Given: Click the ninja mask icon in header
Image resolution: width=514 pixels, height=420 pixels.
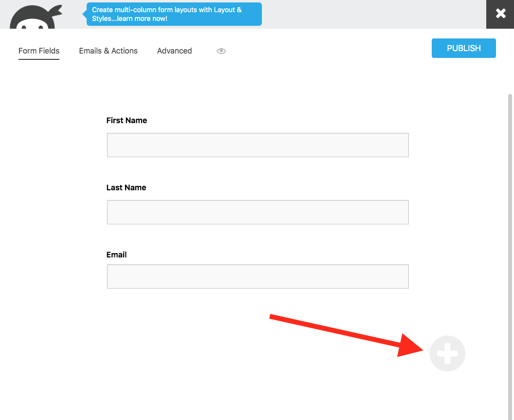Looking at the screenshot, I should pos(34,14).
